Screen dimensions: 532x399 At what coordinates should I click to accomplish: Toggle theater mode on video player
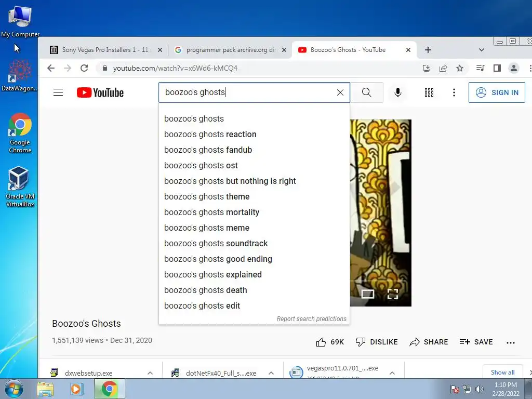click(x=367, y=294)
